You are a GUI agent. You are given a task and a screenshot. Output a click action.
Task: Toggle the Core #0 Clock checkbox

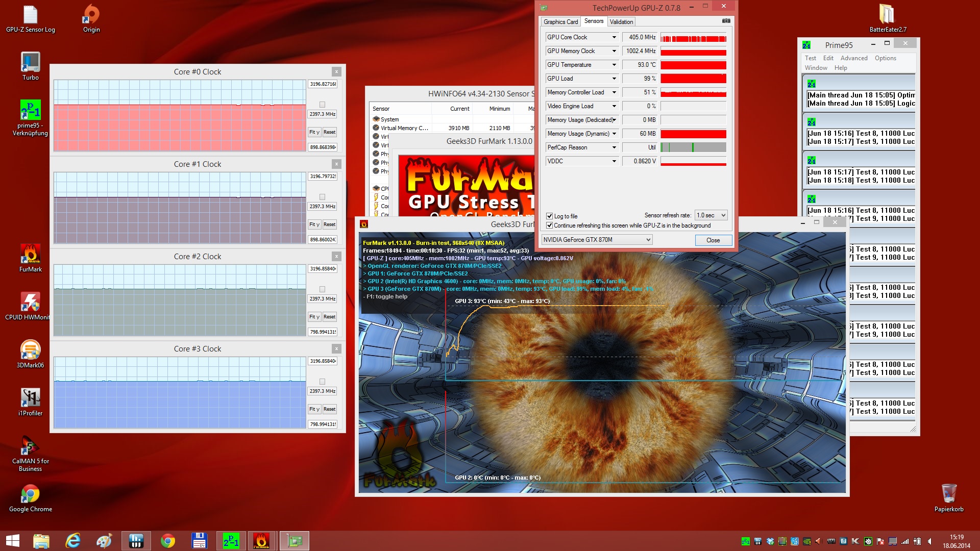[x=322, y=105]
